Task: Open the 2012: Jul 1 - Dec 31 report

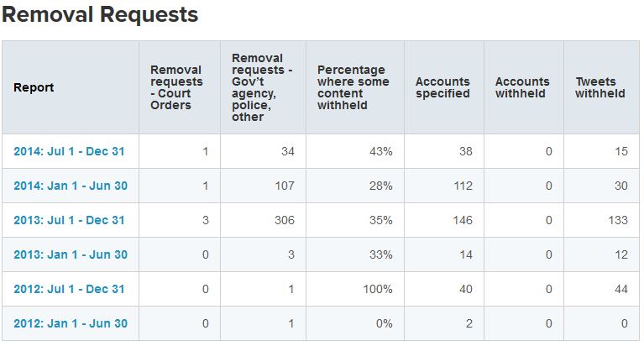Action: click(x=69, y=289)
